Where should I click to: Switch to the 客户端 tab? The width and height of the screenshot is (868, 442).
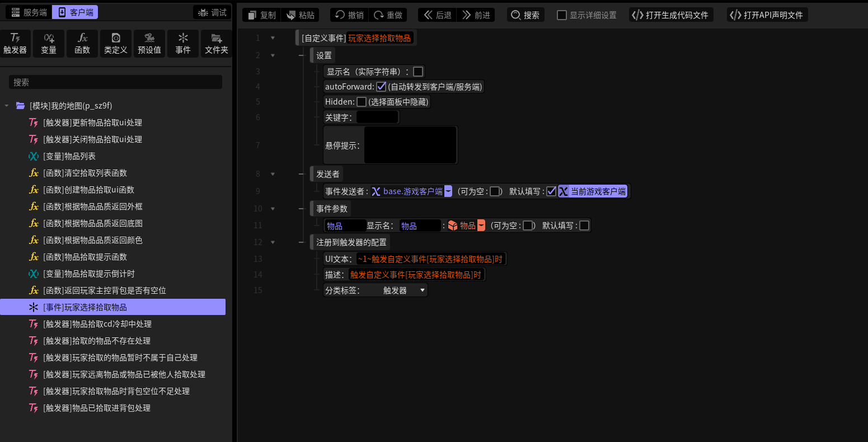coord(75,12)
